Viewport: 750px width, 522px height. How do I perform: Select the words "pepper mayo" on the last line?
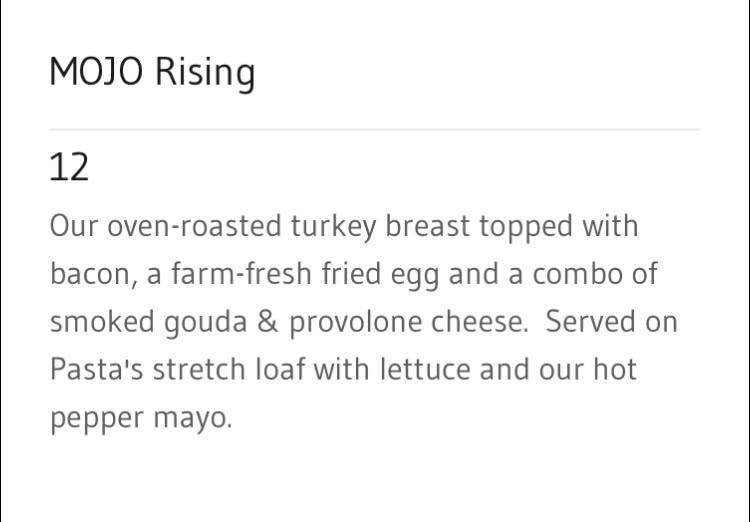(140, 418)
